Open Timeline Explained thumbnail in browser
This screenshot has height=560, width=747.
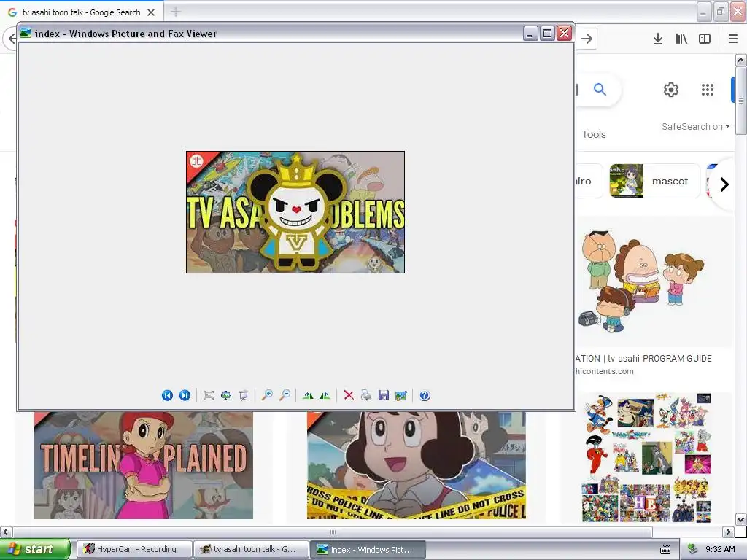[144, 465]
